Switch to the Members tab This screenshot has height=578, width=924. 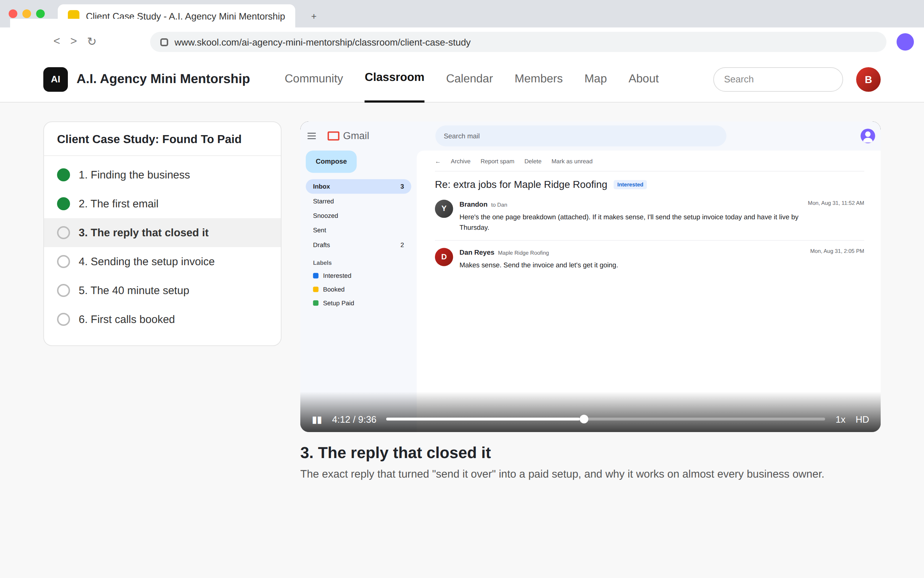pyautogui.click(x=539, y=78)
